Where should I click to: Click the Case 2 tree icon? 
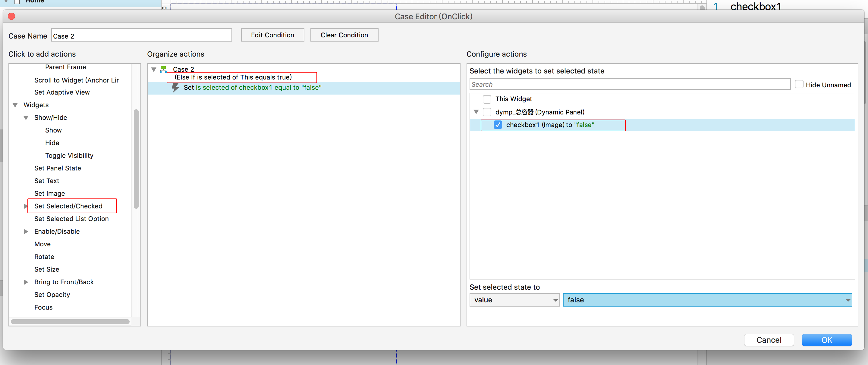click(x=163, y=69)
